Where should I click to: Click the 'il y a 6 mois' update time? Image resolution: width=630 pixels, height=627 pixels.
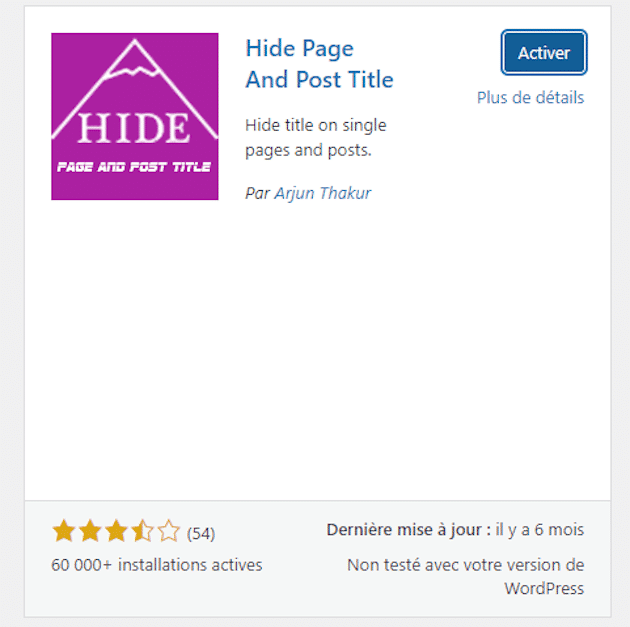(x=540, y=530)
